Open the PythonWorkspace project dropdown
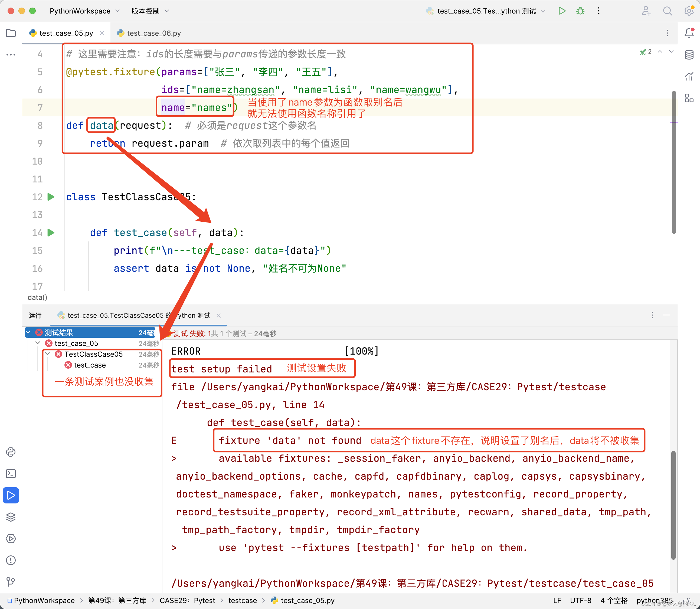Screen dimensions: 700x609 pyautogui.click(x=85, y=11)
